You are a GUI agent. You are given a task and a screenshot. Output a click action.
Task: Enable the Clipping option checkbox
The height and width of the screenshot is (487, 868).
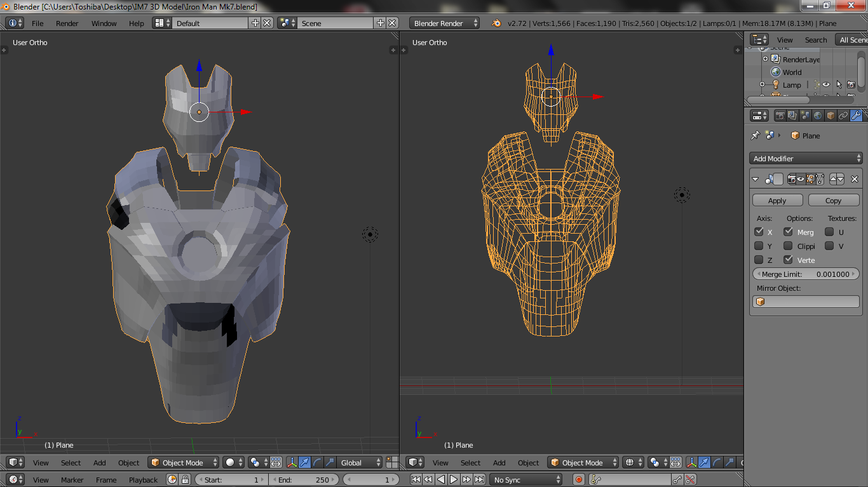(x=788, y=246)
